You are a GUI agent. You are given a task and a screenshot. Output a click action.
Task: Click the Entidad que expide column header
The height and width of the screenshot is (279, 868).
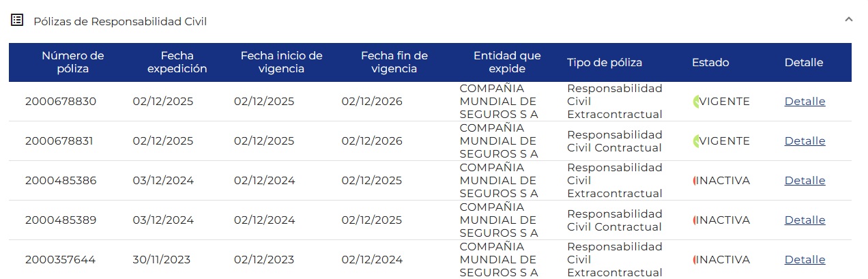coord(507,62)
